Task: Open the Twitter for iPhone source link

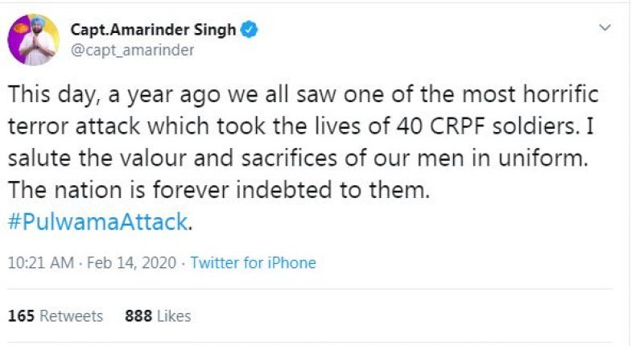Action: coord(253,263)
